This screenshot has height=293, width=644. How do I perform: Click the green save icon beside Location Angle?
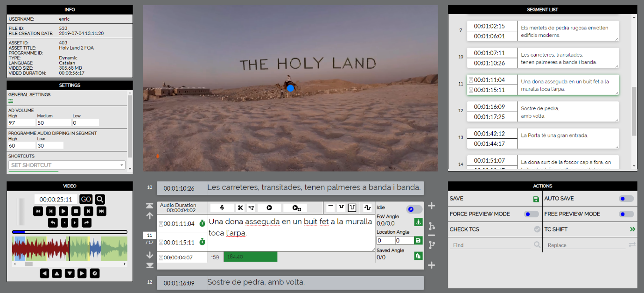(x=418, y=240)
